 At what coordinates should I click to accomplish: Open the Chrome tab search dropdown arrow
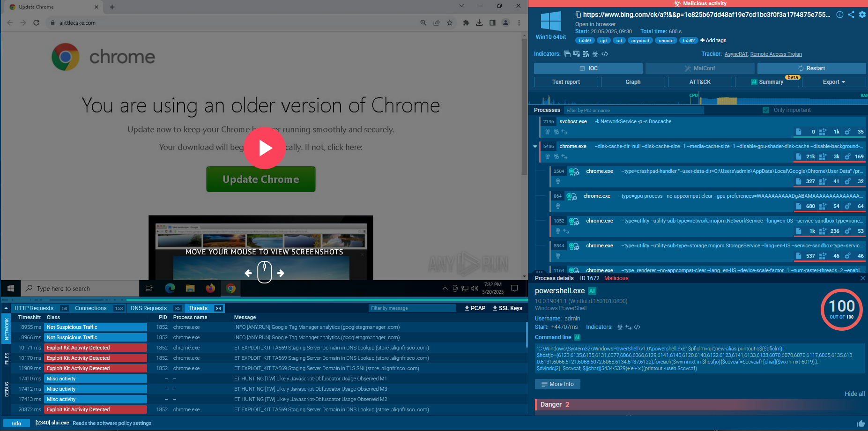click(x=461, y=6)
